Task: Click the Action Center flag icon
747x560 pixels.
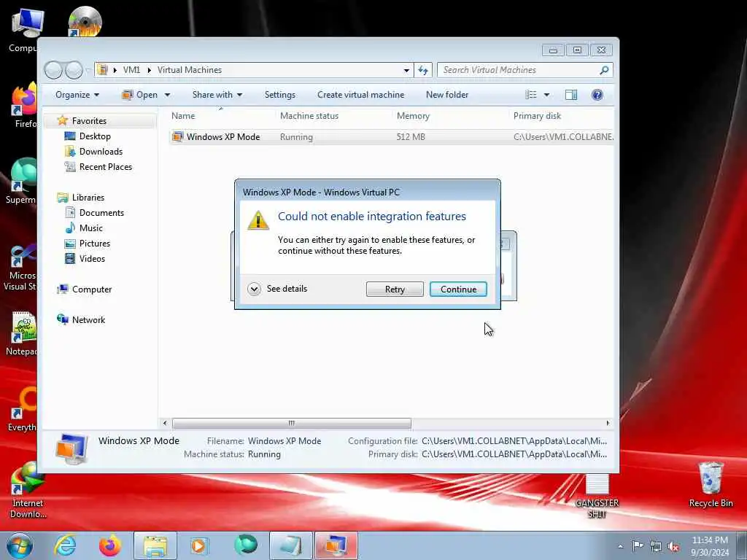Action: click(x=638, y=546)
